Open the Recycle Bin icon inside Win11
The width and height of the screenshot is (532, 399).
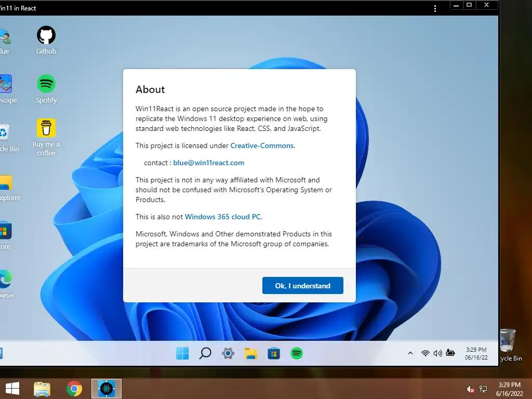[x=9, y=138]
